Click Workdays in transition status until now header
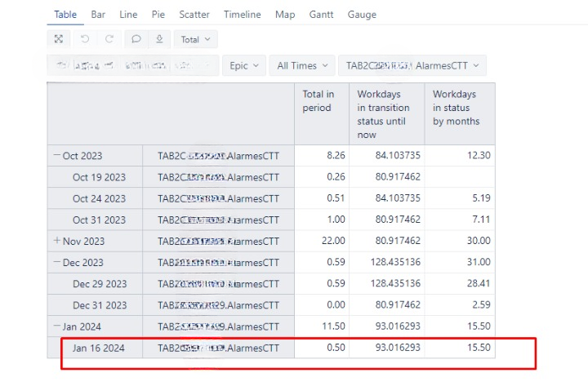Viewport: 588px width, 382px height. point(386,114)
